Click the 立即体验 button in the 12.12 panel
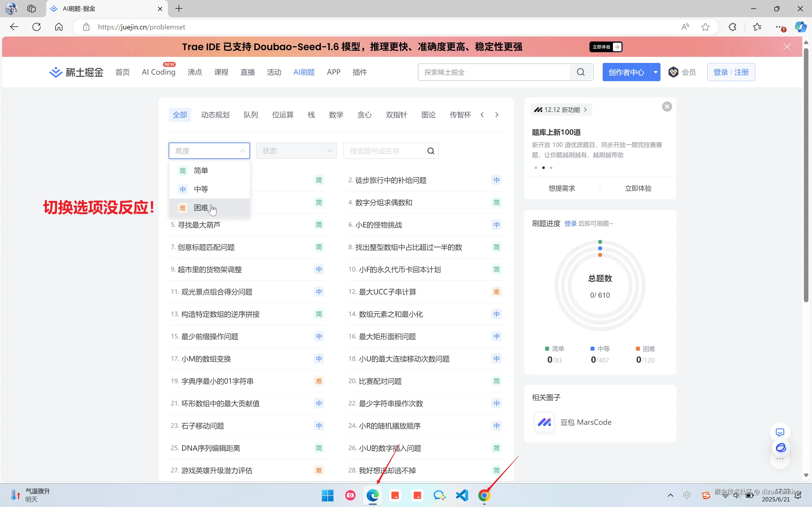Viewport: 812px width, 507px height. click(x=638, y=188)
